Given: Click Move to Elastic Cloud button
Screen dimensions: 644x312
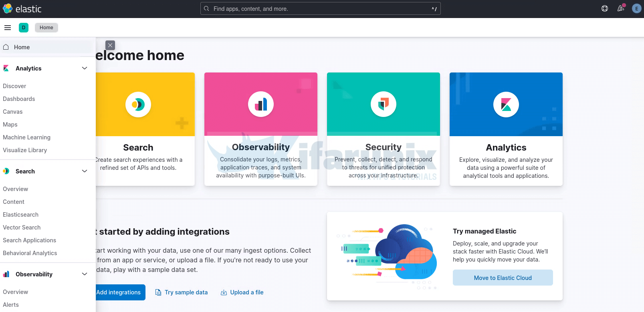Looking at the screenshot, I should tap(503, 278).
